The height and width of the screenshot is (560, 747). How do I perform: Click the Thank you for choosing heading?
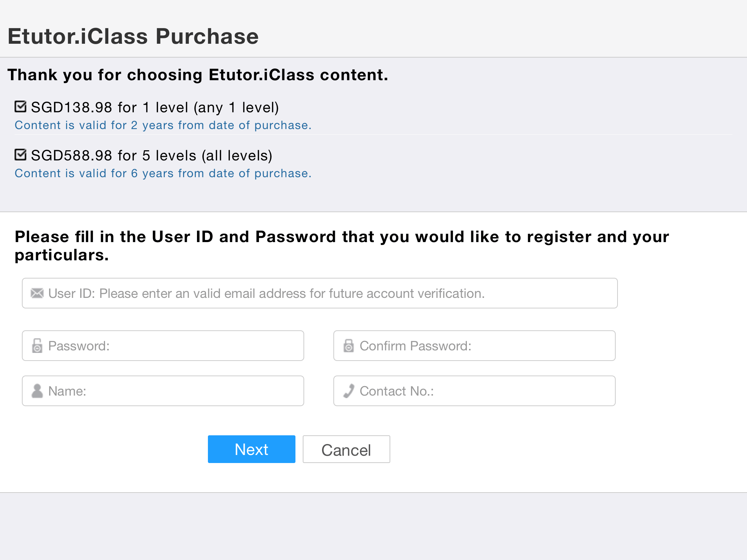click(198, 75)
